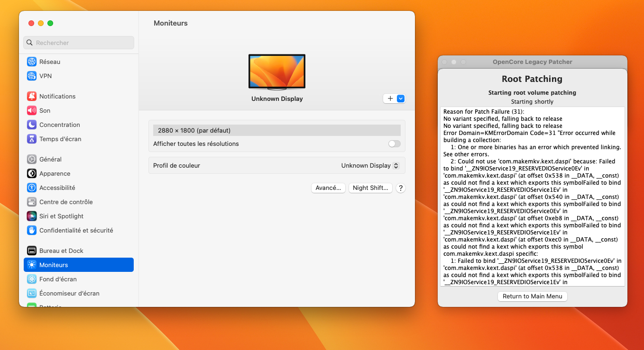This screenshot has height=350, width=644.
Task: Click the Moniteurs sun icon
Action: tap(32, 265)
